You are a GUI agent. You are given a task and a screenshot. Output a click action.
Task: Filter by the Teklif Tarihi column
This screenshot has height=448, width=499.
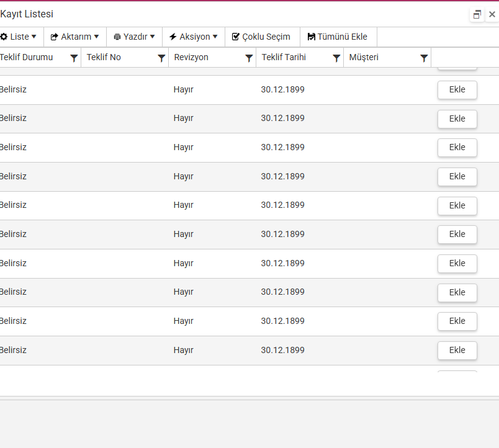coord(336,58)
